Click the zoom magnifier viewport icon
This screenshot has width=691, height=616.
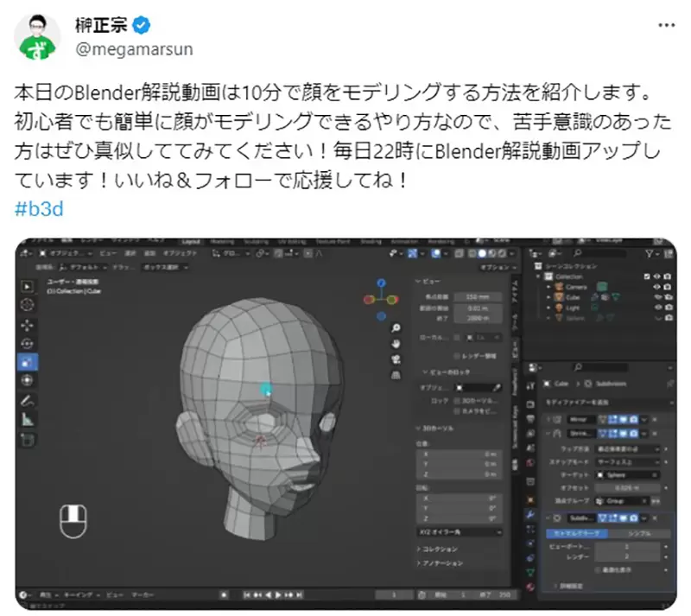[x=396, y=328]
